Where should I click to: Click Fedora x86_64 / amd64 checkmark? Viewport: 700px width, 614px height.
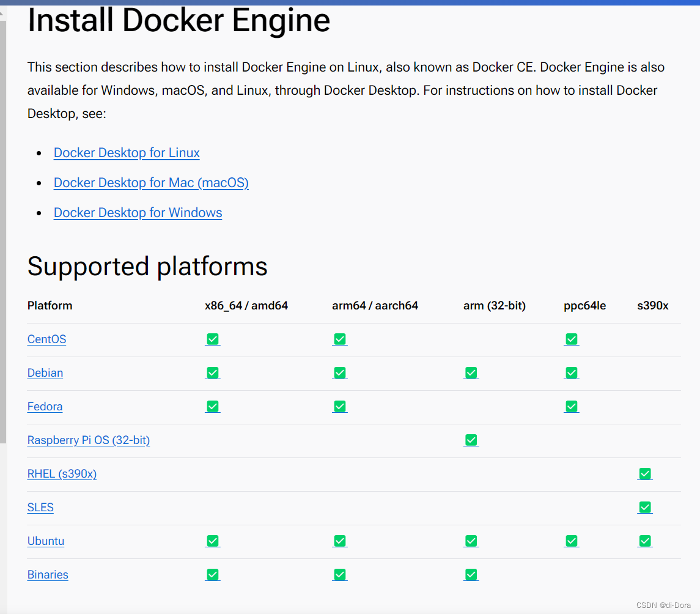point(213,406)
